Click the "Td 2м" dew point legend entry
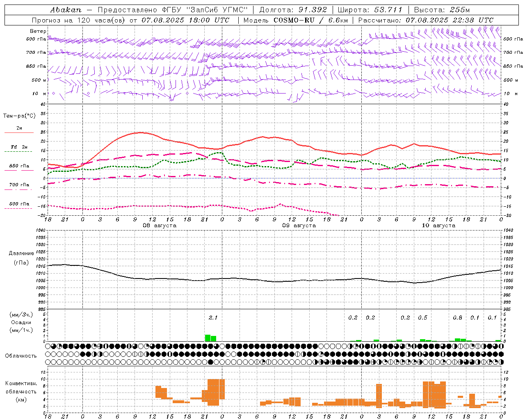The image size is (525, 420). pyautogui.click(x=19, y=147)
